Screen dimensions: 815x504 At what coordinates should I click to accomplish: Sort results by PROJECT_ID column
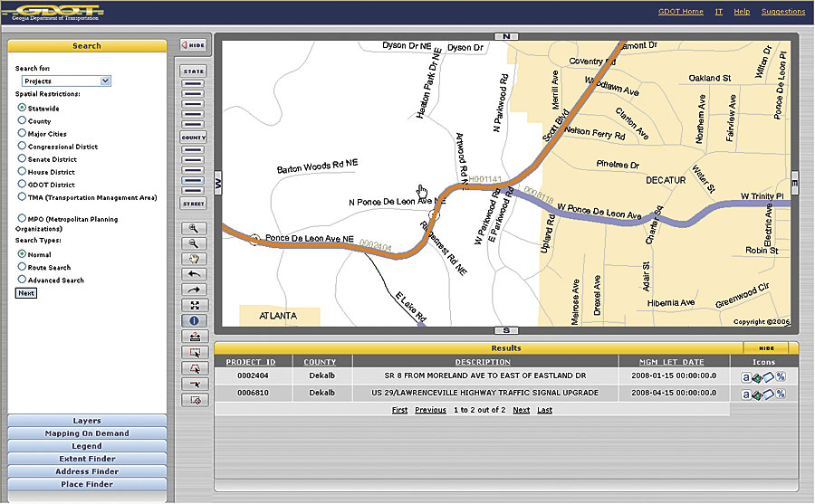(x=251, y=362)
